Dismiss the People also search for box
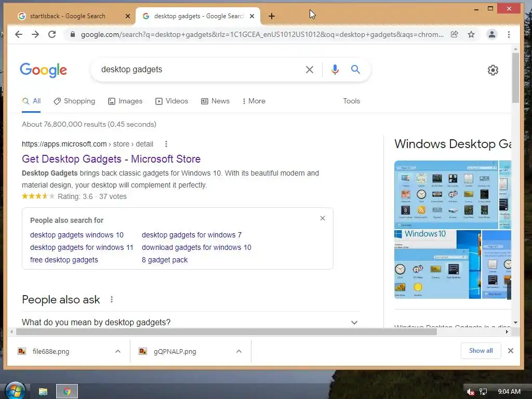 click(323, 218)
